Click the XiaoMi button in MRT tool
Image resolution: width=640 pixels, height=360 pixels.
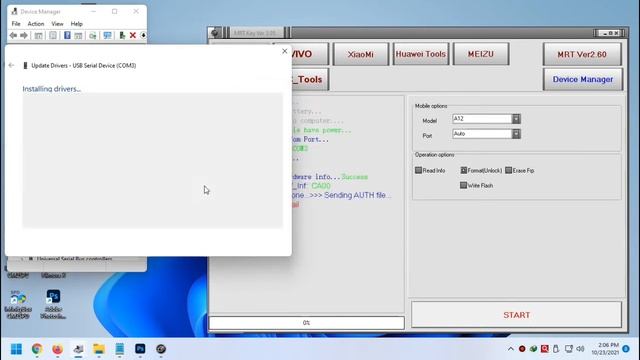pyautogui.click(x=361, y=54)
